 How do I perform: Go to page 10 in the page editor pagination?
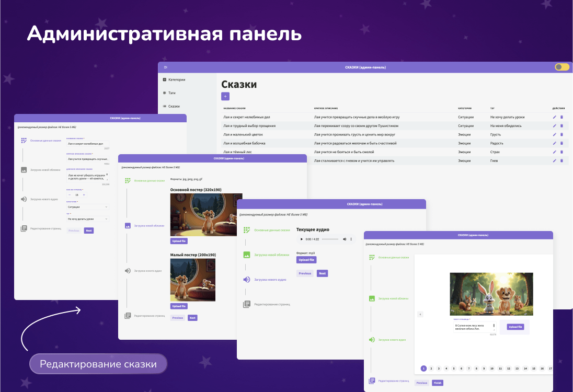tap(492, 368)
